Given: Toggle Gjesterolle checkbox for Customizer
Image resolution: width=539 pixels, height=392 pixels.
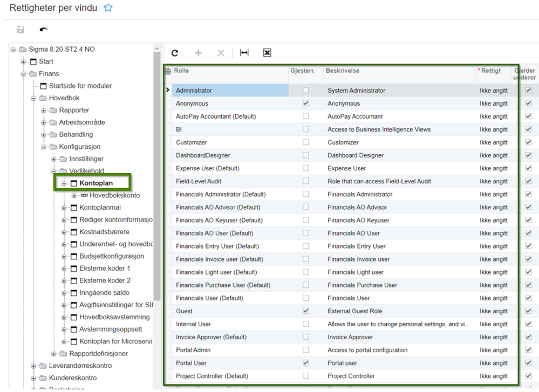Looking at the screenshot, I should point(305,142).
